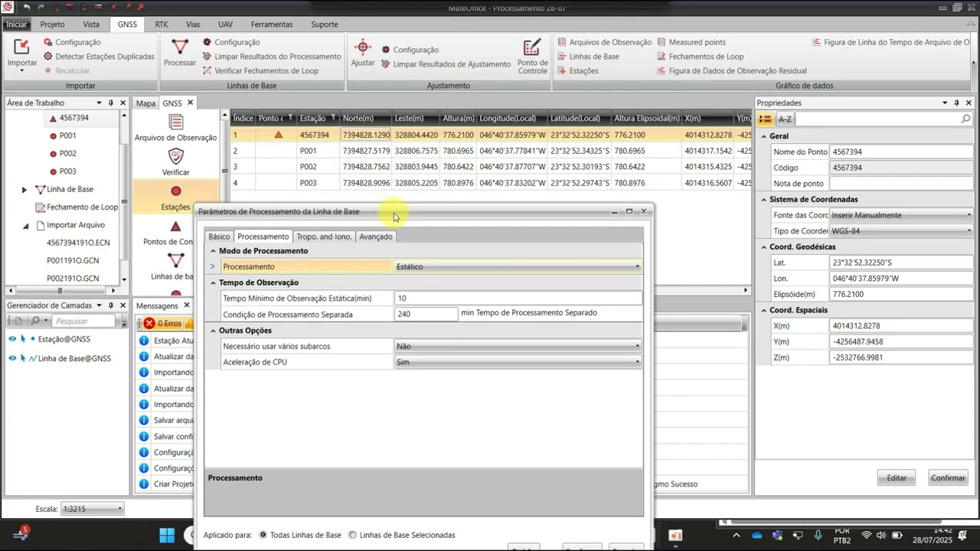The width and height of the screenshot is (980, 551).
Task: Open Necessário usar vários subarcos dropdown
Action: (x=637, y=346)
